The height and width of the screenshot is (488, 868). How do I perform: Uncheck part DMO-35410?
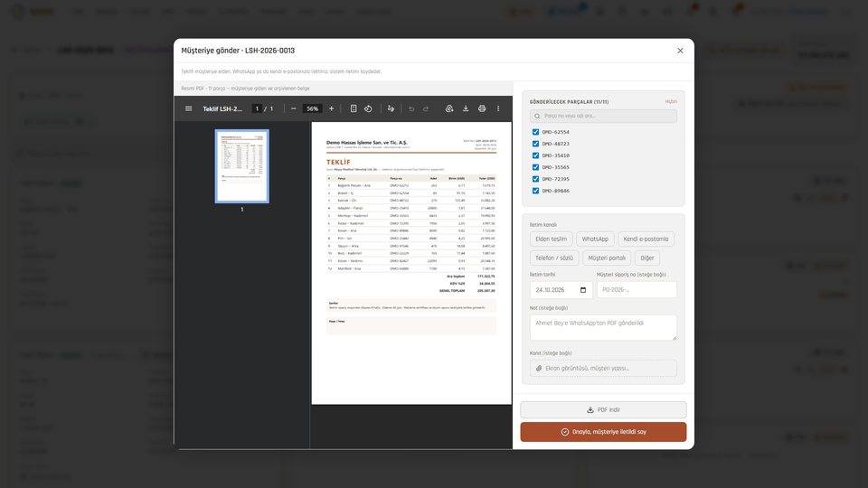pos(535,155)
